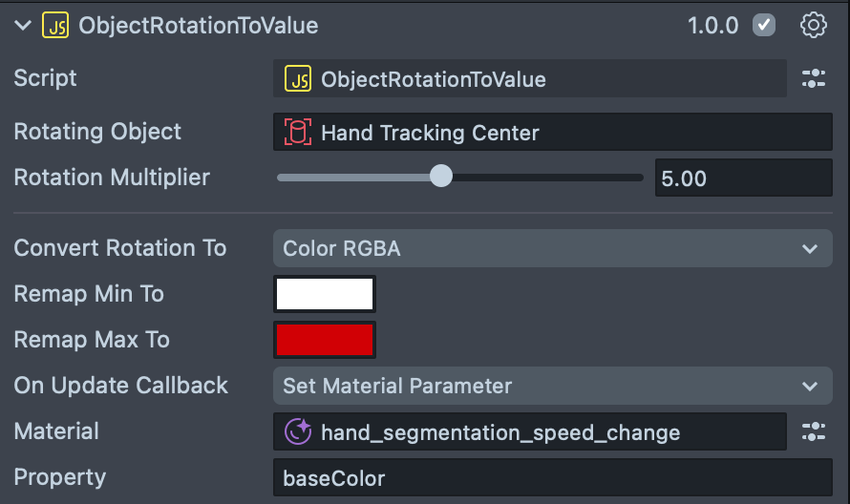Viewport: 850px width, 504px height.
Task: Open Material field options sliders icon
Action: click(814, 432)
